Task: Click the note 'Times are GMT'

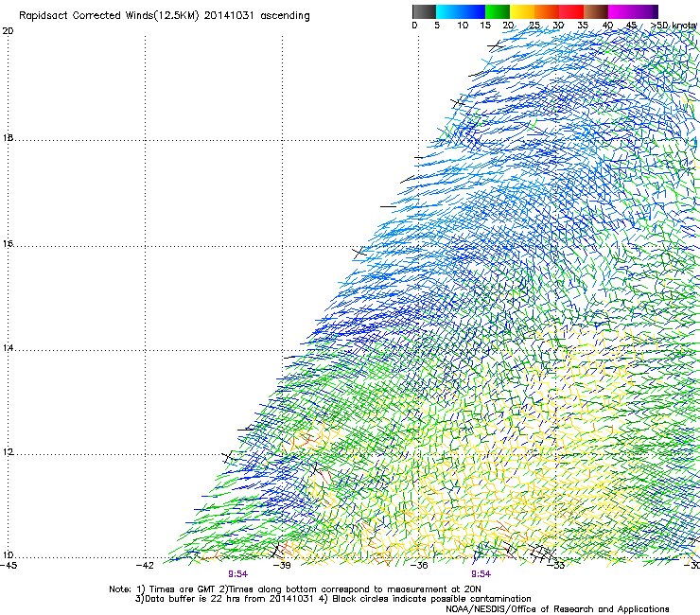Action: click(x=182, y=589)
